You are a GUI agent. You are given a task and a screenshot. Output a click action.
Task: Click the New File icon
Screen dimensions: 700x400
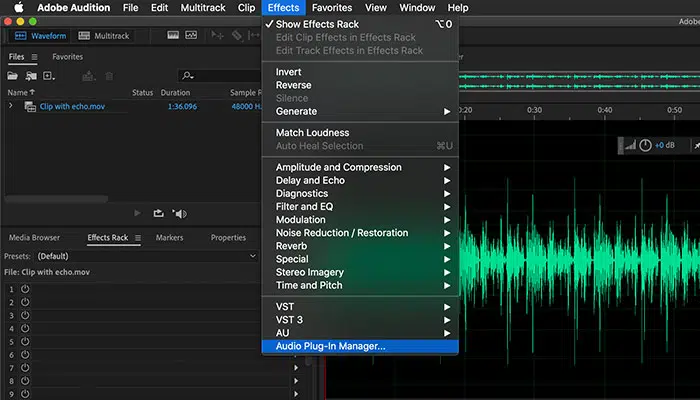click(48, 76)
